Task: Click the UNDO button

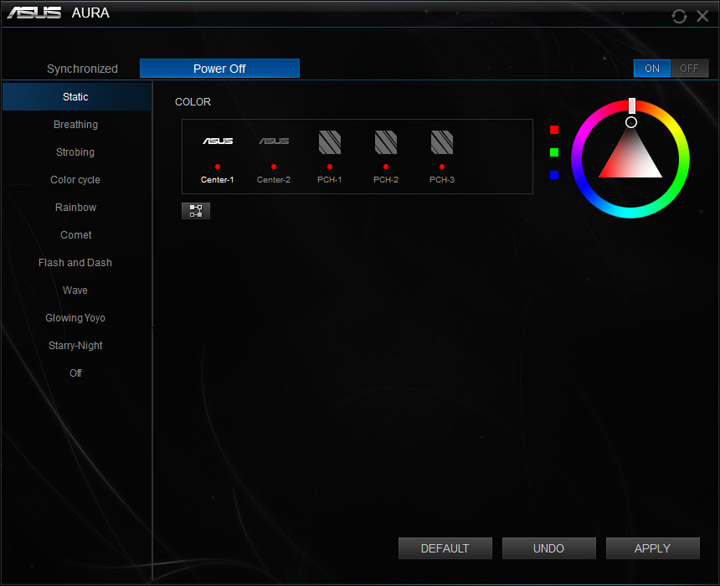Action: (549, 548)
